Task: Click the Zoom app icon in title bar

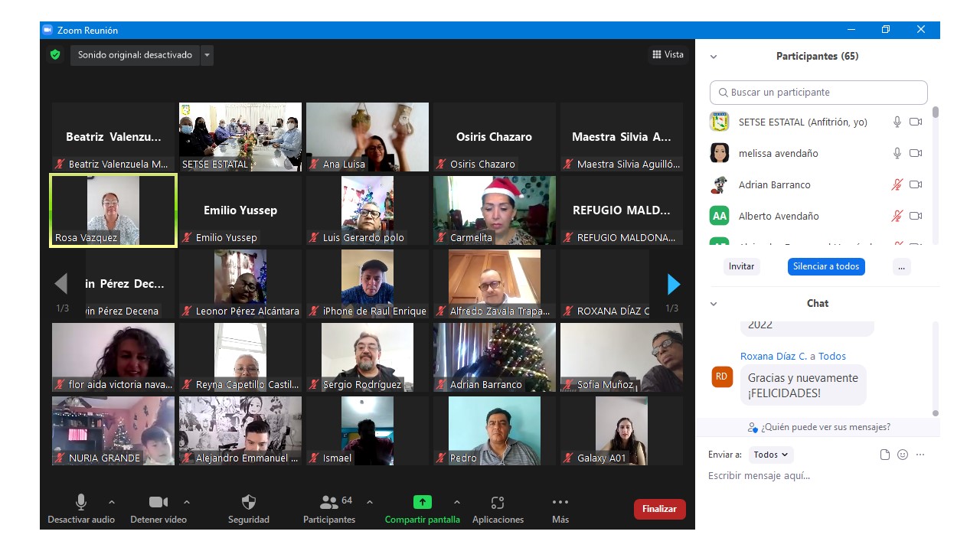Action: 47,30
